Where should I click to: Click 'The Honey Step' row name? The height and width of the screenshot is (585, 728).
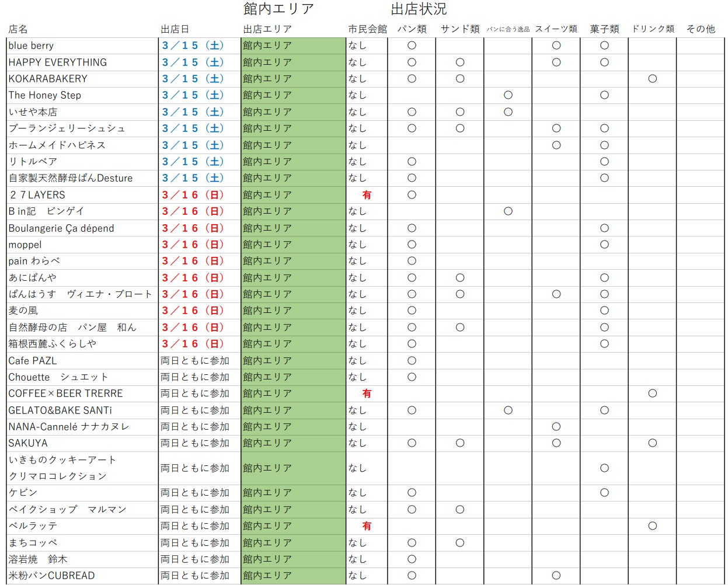point(45,95)
